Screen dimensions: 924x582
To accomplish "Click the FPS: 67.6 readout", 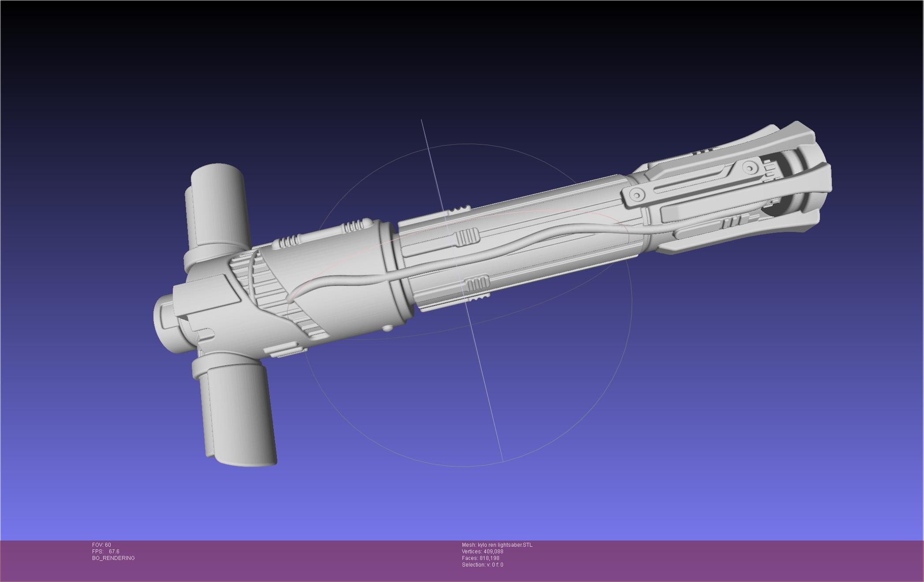I will (106, 552).
